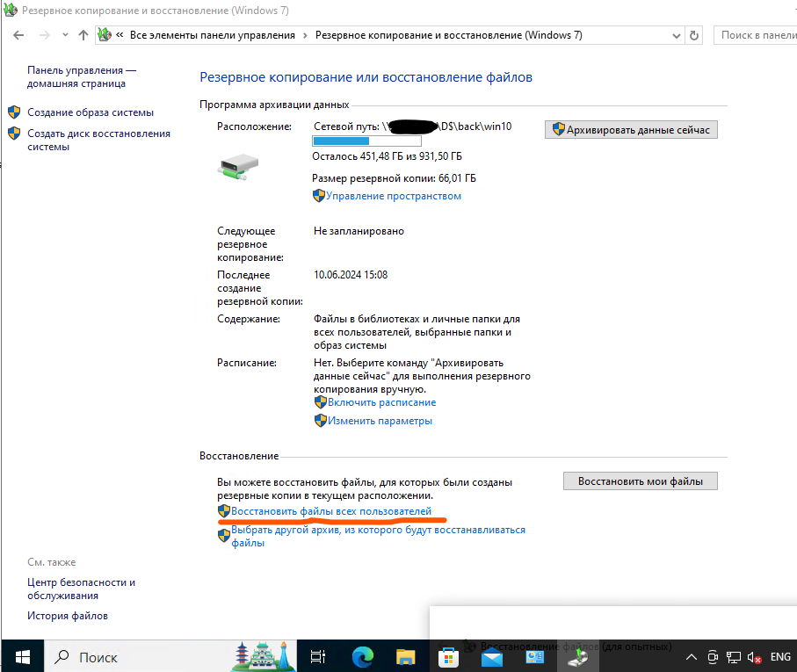The image size is (797, 672).
Task: Open Task View from taskbar
Action: pos(318,657)
